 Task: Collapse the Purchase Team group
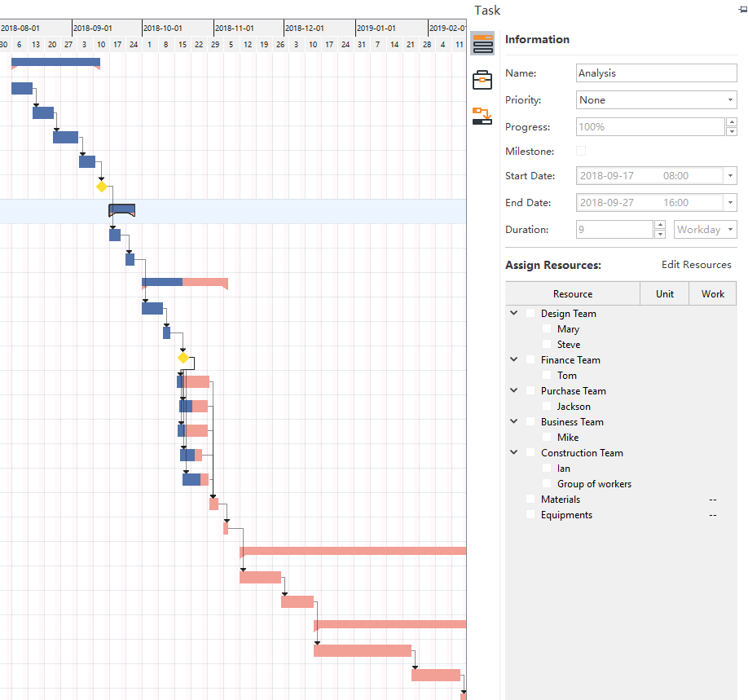[x=514, y=390]
